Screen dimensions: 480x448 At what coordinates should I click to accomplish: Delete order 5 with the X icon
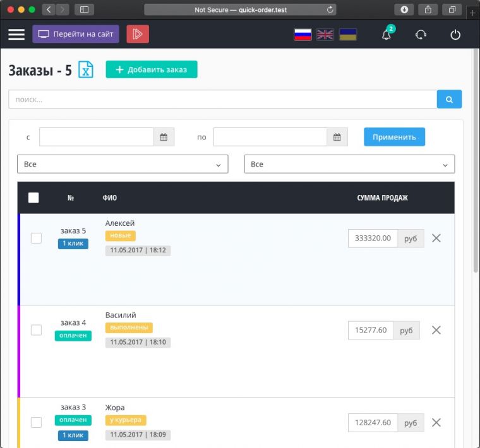tap(436, 238)
